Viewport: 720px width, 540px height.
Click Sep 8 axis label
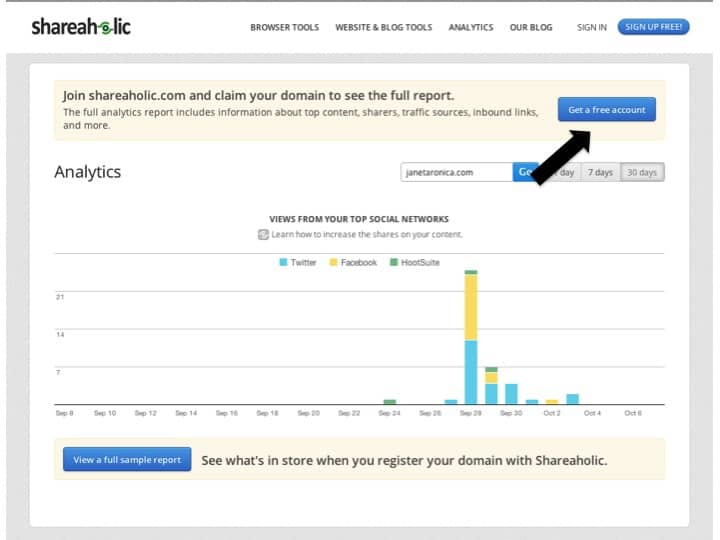(x=64, y=413)
